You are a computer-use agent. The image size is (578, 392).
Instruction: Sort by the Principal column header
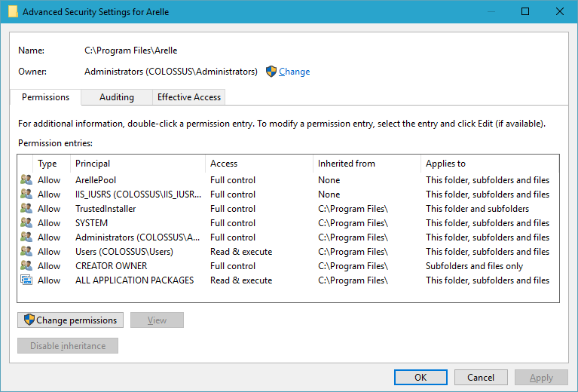pos(137,164)
